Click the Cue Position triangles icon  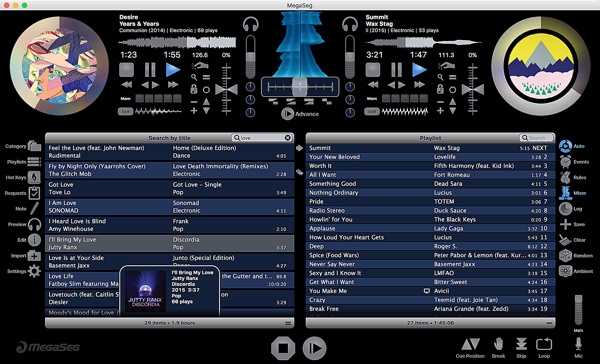(x=470, y=344)
